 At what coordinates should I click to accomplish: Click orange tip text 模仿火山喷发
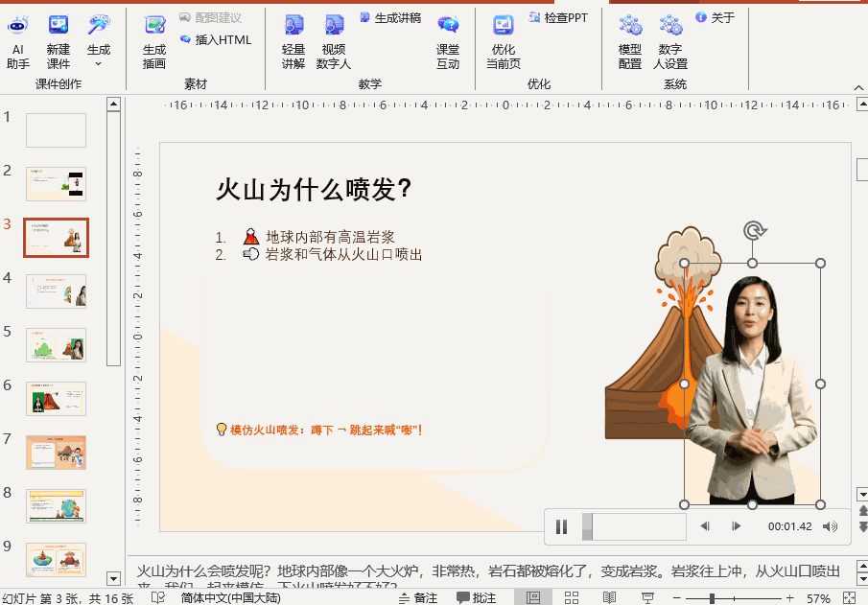pyautogui.click(x=326, y=430)
